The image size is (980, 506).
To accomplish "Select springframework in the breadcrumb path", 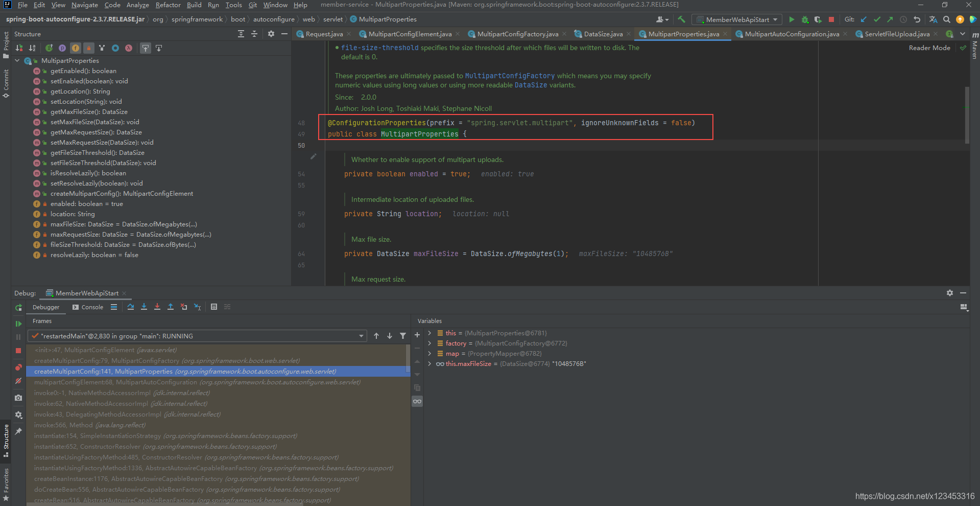I will (x=197, y=19).
